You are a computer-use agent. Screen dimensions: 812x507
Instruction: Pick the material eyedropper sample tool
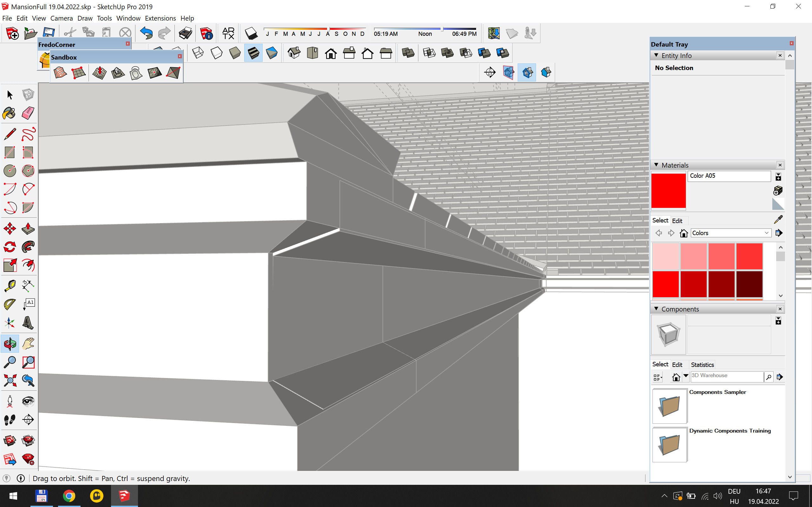(x=778, y=220)
